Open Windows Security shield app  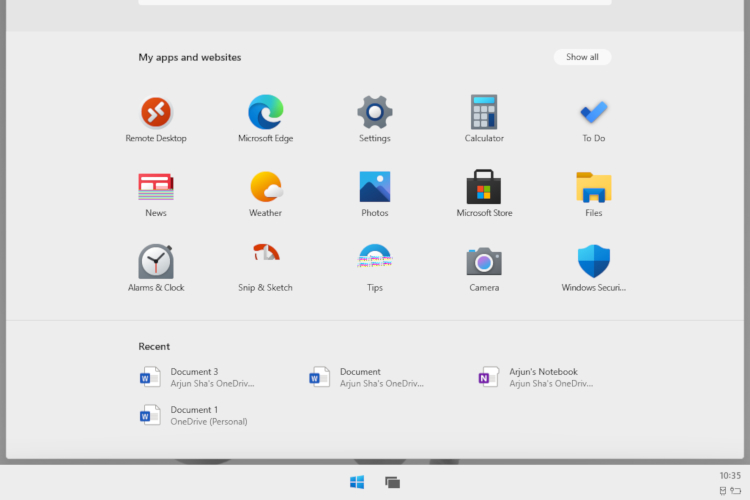(594, 269)
